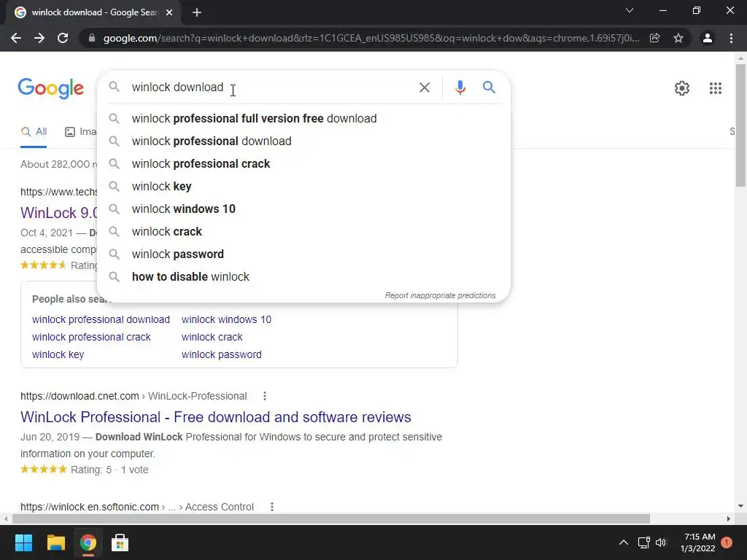Viewport: 747px width, 560px height.
Task: Open WinLock Professional CNET result
Action: click(216, 417)
